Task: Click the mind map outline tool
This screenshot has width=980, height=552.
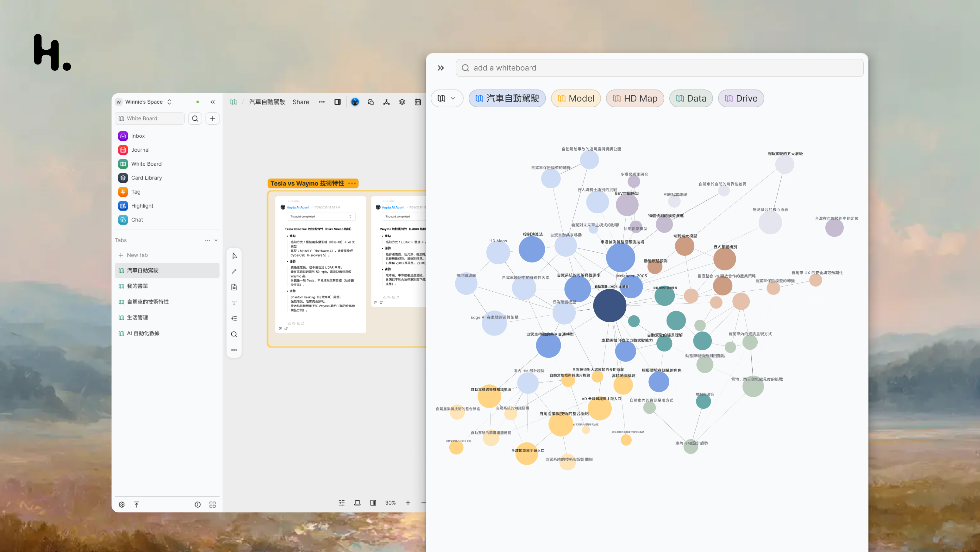Action: pyautogui.click(x=234, y=318)
